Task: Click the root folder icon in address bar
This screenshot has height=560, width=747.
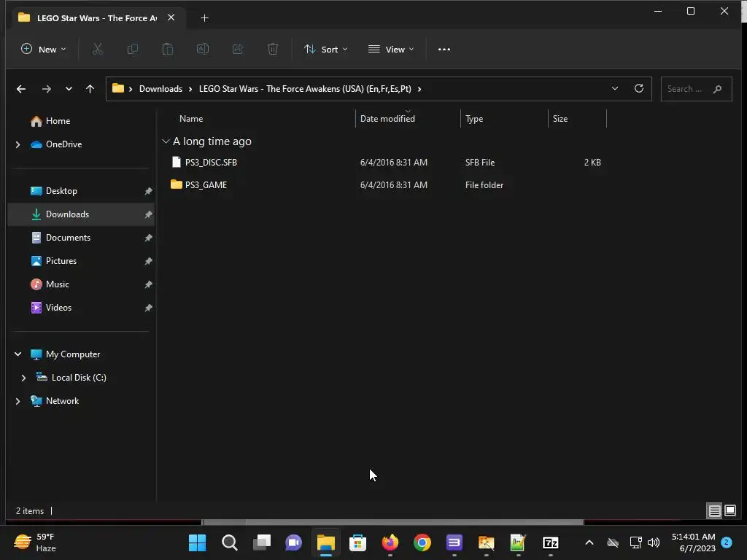Action: [x=117, y=88]
